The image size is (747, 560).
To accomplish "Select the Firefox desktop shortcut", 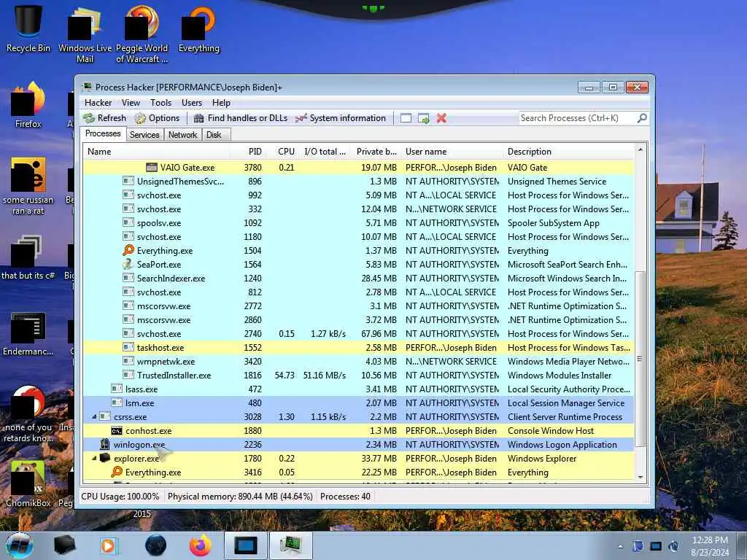I will (x=28, y=105).
